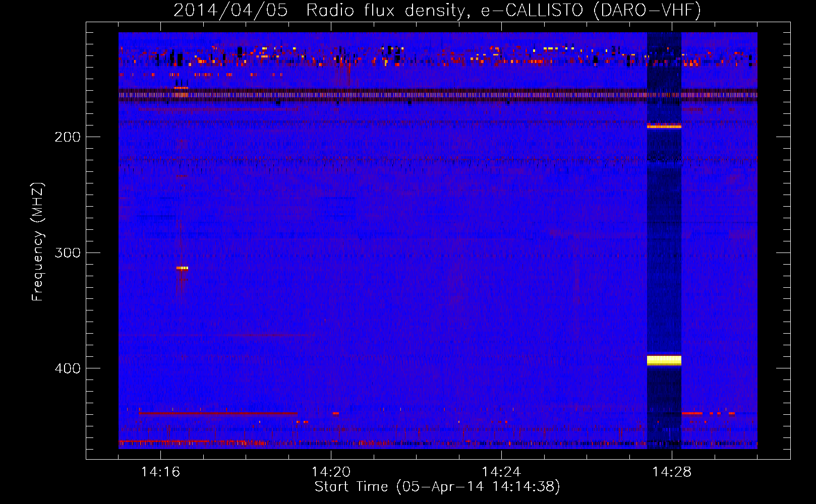Click the 'Start Time (05-Apr-14 14:14:38)' axis label
816x504 pixels.
tap(437, 487)
